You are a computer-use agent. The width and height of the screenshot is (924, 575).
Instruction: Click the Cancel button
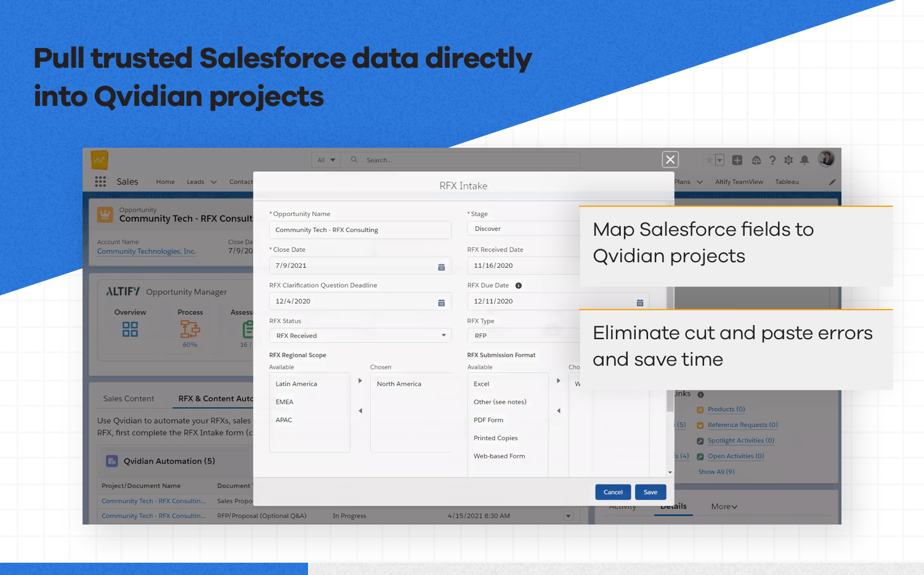pyautogui.click(x=613, y=493)
